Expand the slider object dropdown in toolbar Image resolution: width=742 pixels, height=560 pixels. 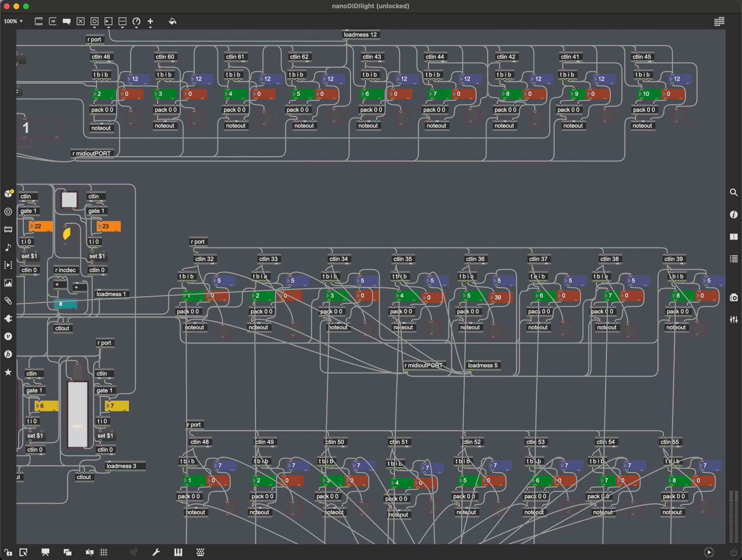click(x=122, y=27)
